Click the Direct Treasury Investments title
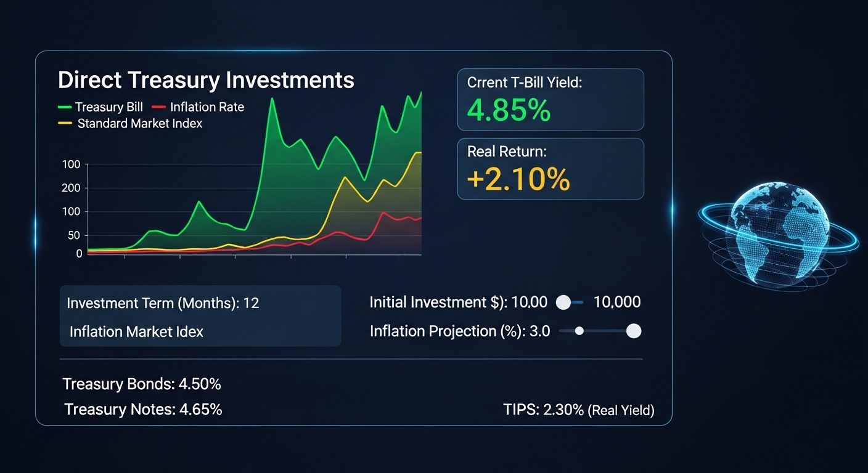The height and width of the screenshot is (473, 868). tap(206, 80)
